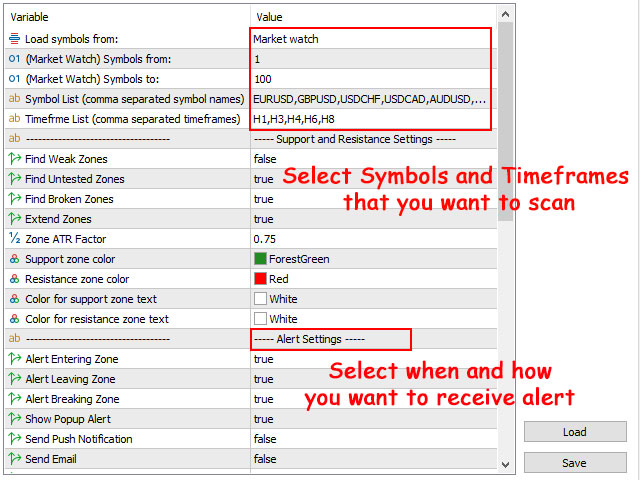The image size is (640, 480).
Task: Click string icon beside Symbol List
Action: (x=14, y=99)
